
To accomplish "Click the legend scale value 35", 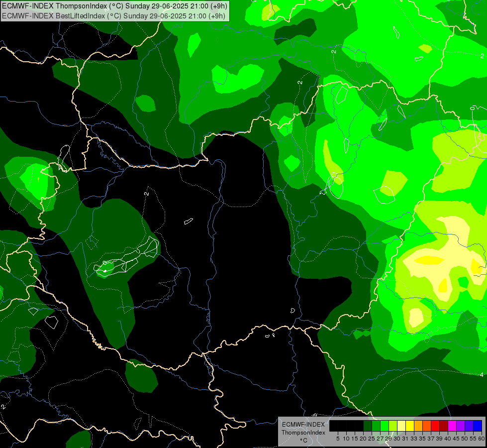I will pyautogui.click(x=422, y=439).
